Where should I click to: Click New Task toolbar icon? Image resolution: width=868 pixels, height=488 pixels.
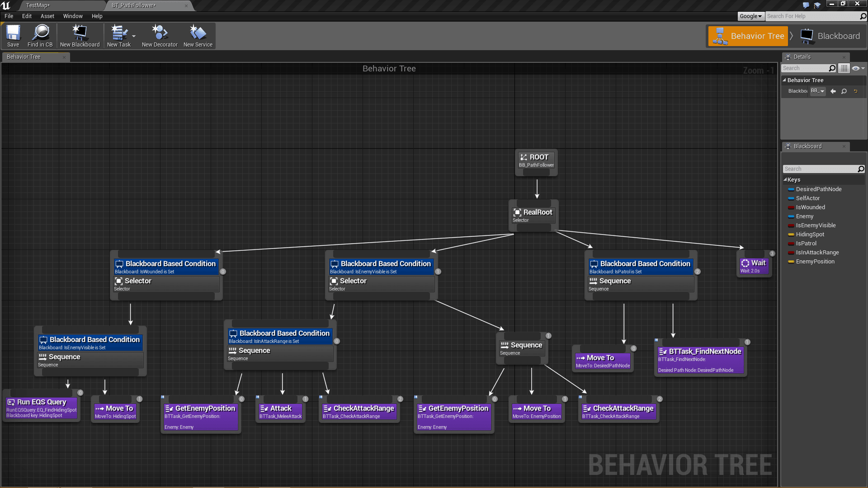click(x=118, y=36)
